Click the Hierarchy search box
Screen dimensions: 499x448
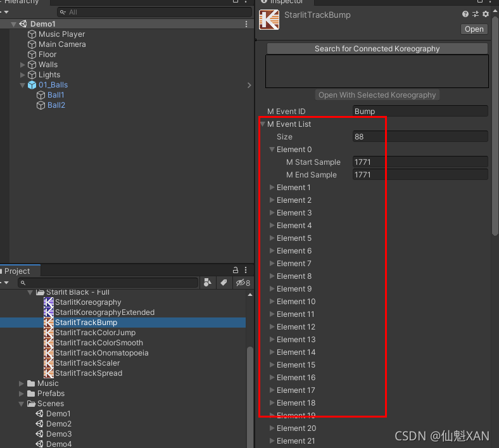point(155,12)
